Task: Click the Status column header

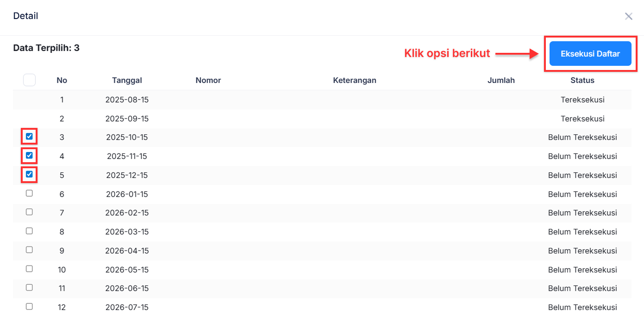Action: pos(582,80)
